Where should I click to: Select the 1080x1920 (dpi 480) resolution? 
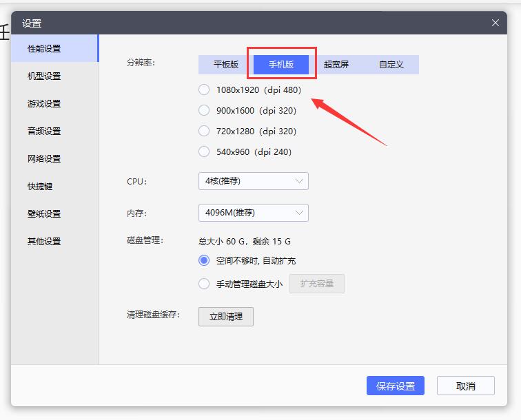(204, 90)
